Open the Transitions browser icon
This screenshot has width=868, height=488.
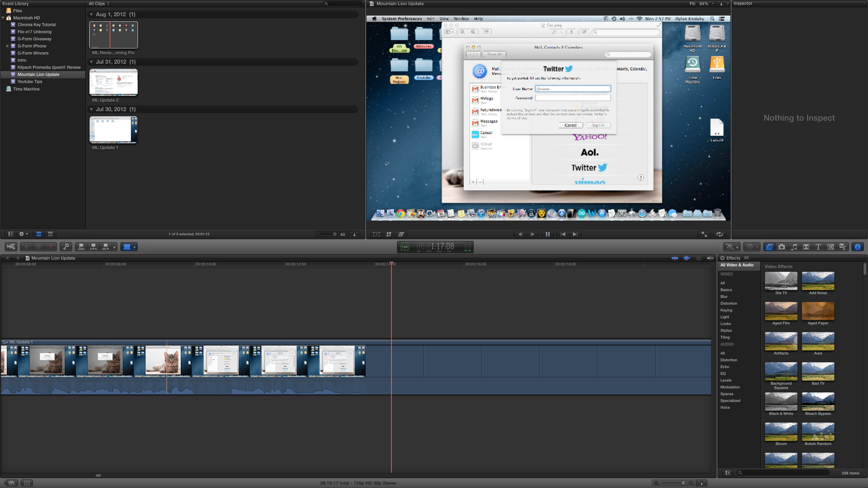(x=806, y=247)
